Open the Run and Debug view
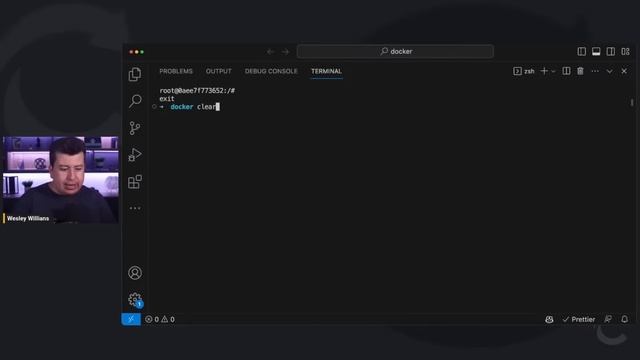The image size is (640, 360). coord(135,155)
